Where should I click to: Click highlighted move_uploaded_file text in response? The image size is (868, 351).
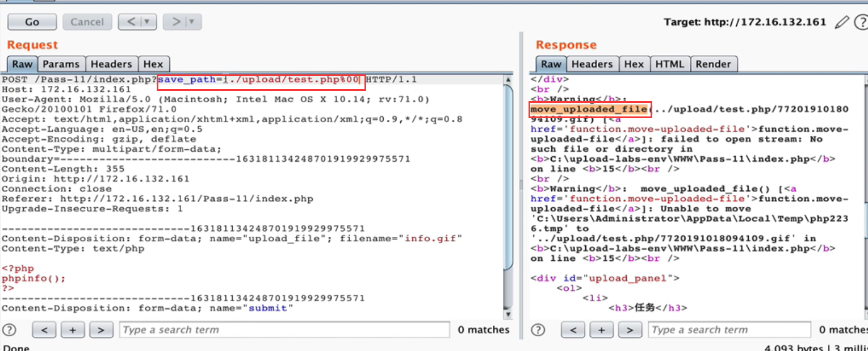point(590,109)
